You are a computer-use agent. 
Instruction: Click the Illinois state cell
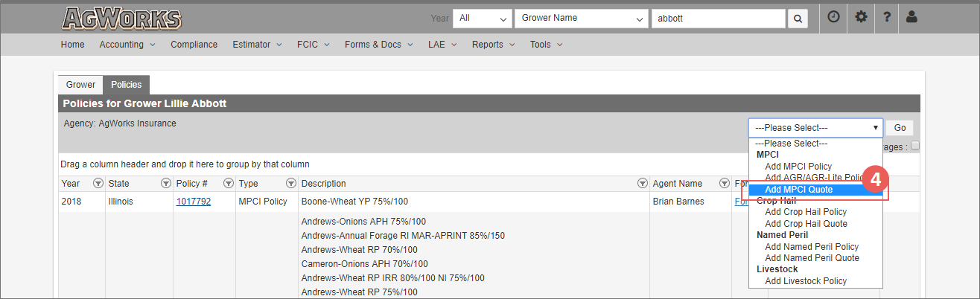pos(123,202)
